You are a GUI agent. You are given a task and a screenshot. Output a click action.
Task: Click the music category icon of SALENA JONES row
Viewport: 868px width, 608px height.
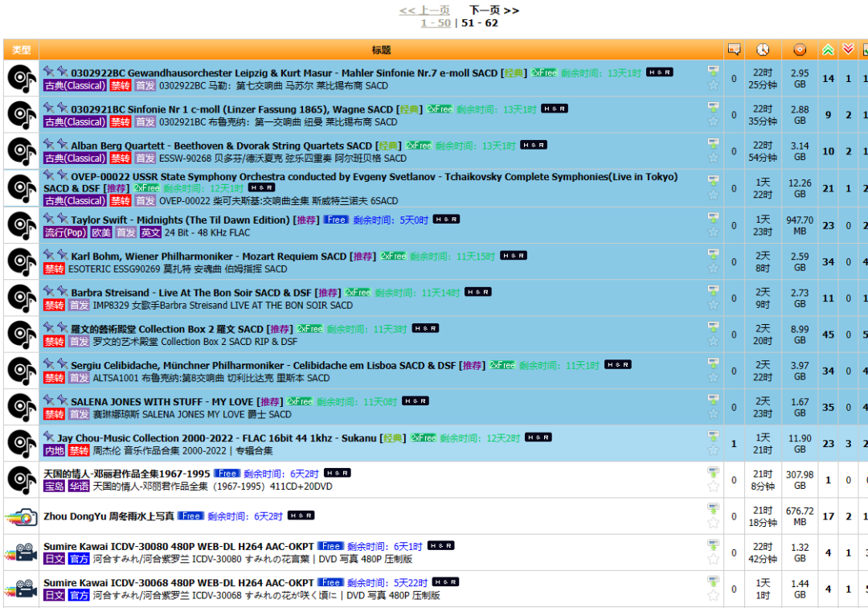[22, 407]
